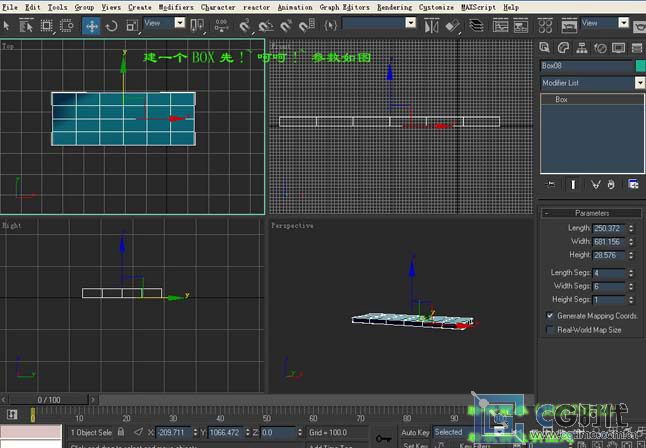Open Named Selection Sets dropdown
The width and height of the screenshot is (646, 448).
411,23
